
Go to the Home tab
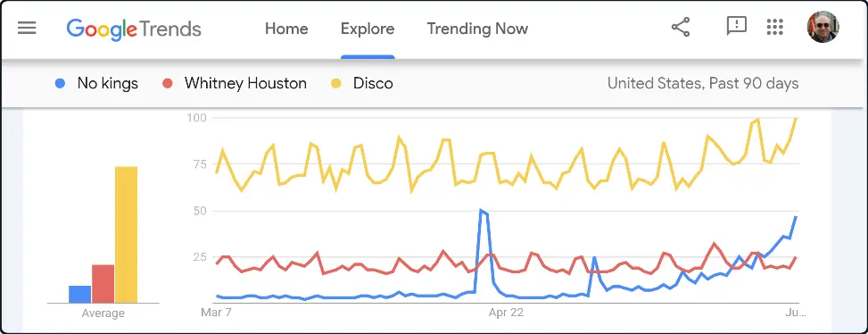pos(286,29)
